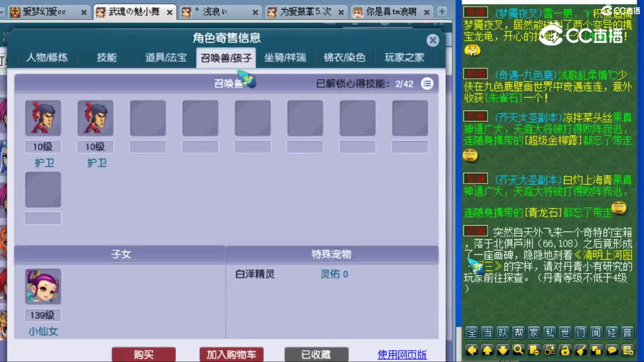Click the broom clear-chat icon

[x=581, y=350]
